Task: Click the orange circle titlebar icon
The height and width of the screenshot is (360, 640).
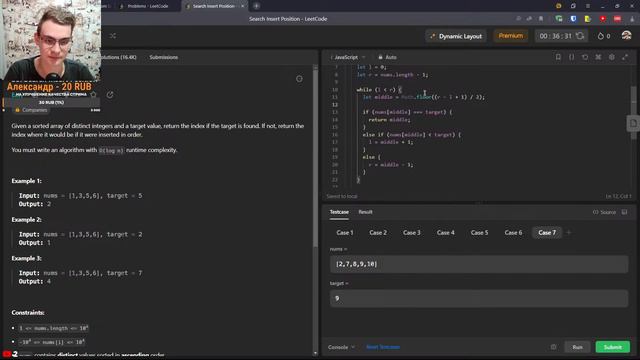Action: (x=559, y=6)
